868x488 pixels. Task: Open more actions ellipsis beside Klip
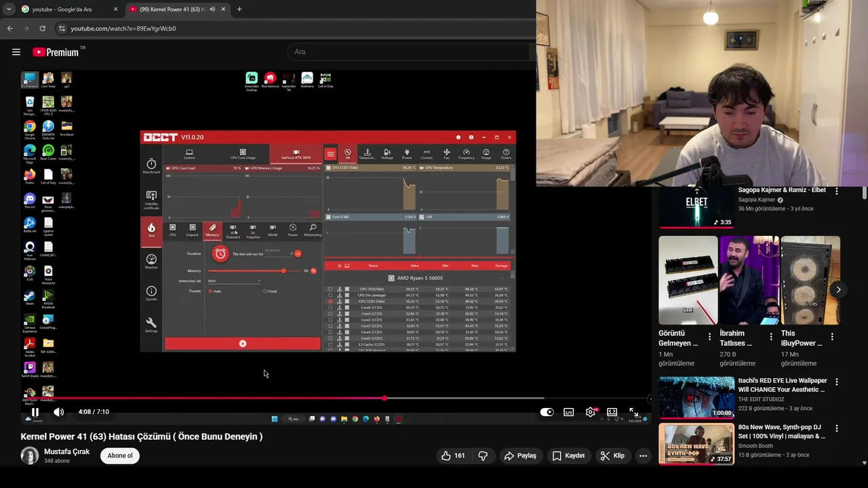tap(643, 455)
